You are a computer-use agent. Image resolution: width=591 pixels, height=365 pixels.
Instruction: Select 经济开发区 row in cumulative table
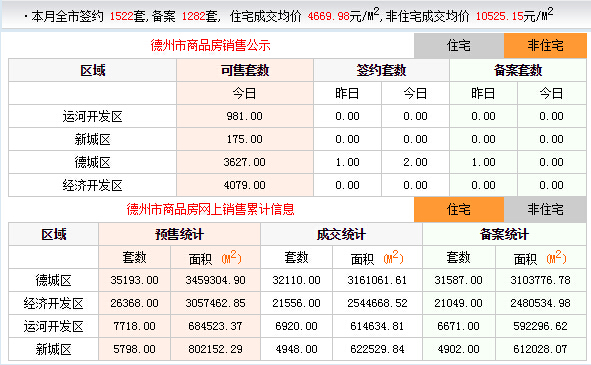297,303
